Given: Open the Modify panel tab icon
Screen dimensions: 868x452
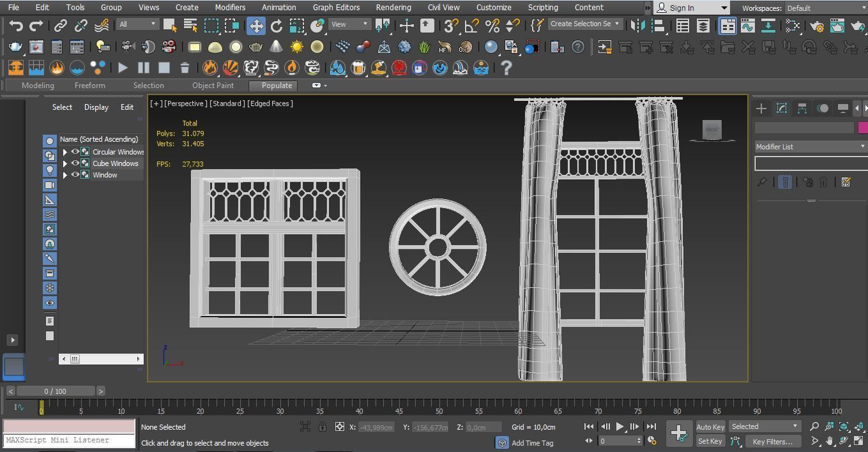Looking at the screenshot, I should point(782,108).
